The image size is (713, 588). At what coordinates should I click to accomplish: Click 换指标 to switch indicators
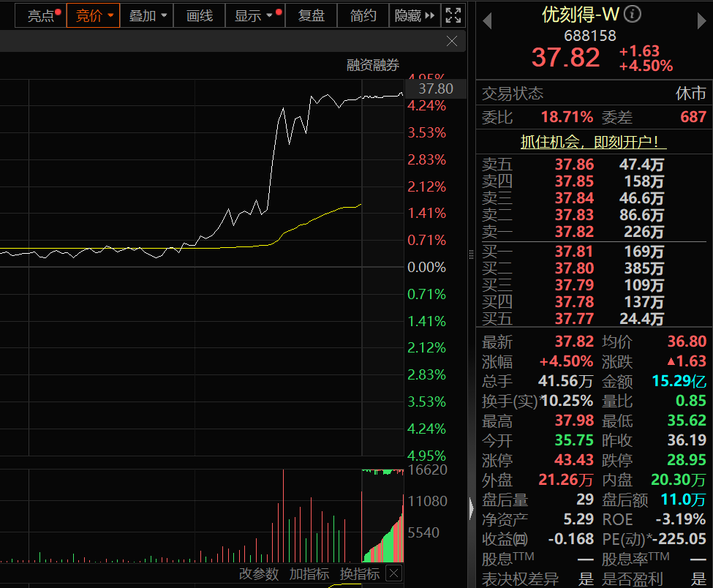click(x=359, y=574)
